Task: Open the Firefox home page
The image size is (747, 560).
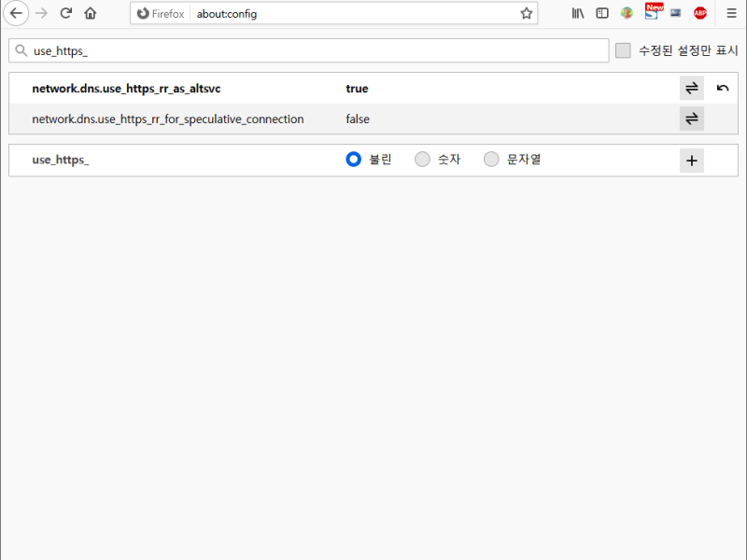Action: point(91,13)
